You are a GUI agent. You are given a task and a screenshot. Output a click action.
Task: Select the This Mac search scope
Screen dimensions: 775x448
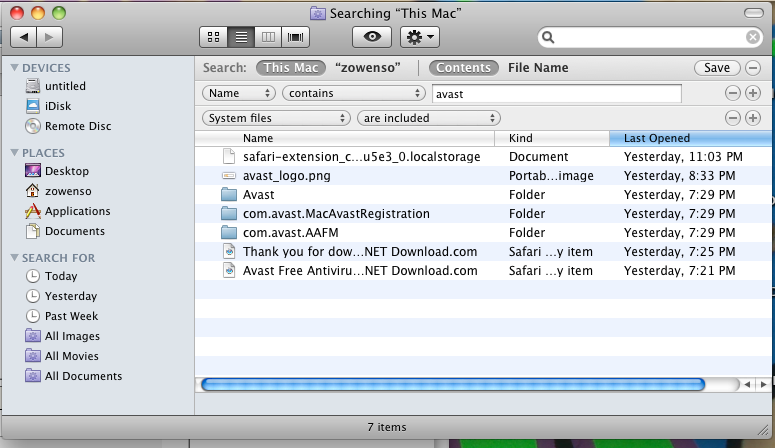[291, 68]
